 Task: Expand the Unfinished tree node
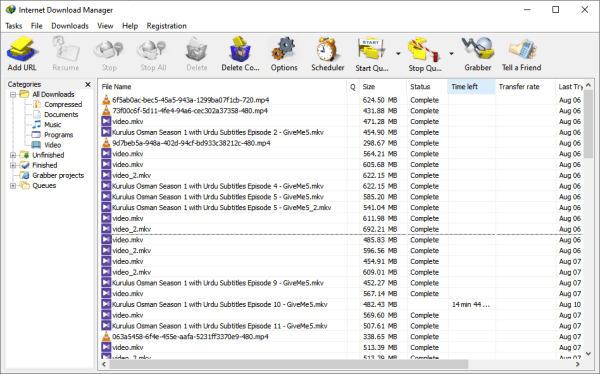coord(13,155)
